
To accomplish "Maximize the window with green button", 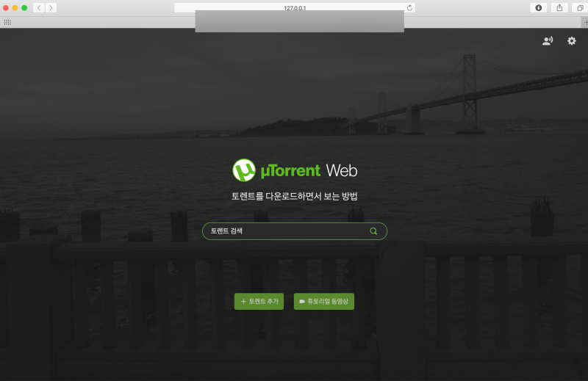I will 24,8.
